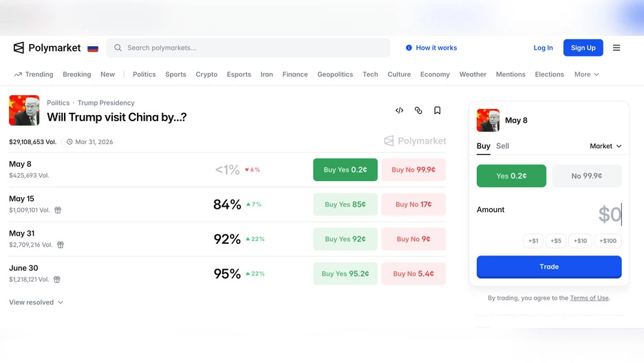Viewport: 644px width, 363px height.
Task: Open the Iran category
Action: 266,74
